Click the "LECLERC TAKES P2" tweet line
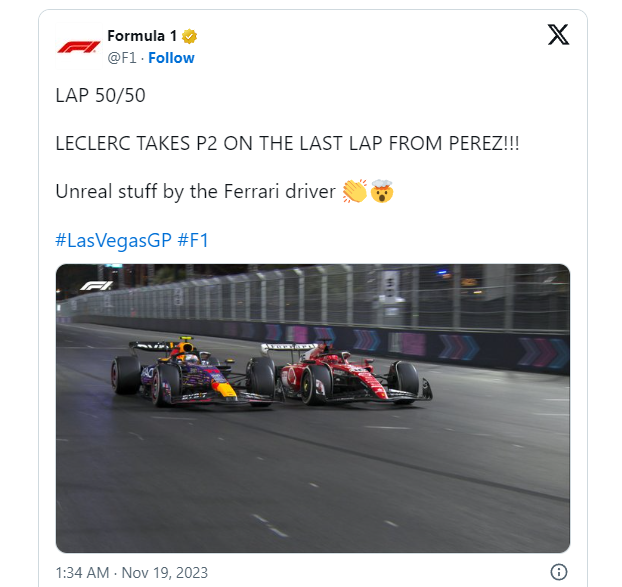Screen dimensions: 622x587 coord(287,143)
